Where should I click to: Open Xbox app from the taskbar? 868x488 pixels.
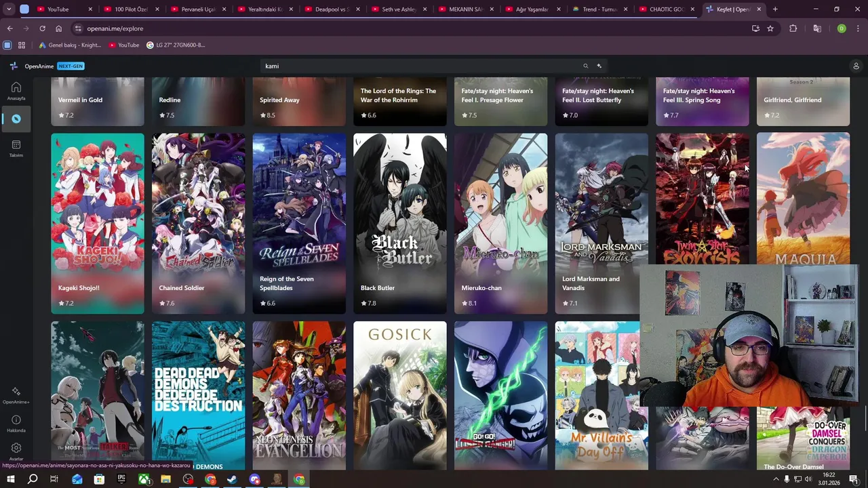[144, 479]
